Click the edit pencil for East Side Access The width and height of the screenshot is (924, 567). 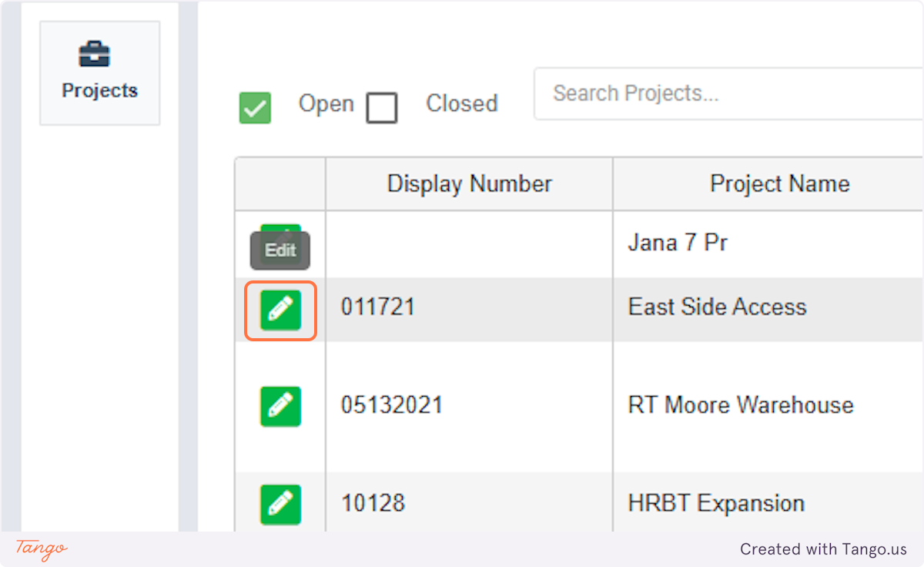point(280,310)
